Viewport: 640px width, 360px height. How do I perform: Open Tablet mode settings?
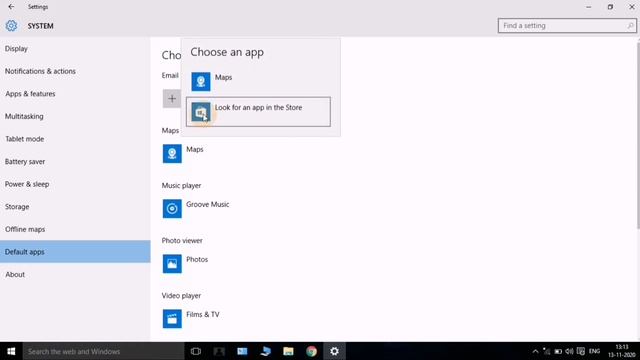pos(75,139)
